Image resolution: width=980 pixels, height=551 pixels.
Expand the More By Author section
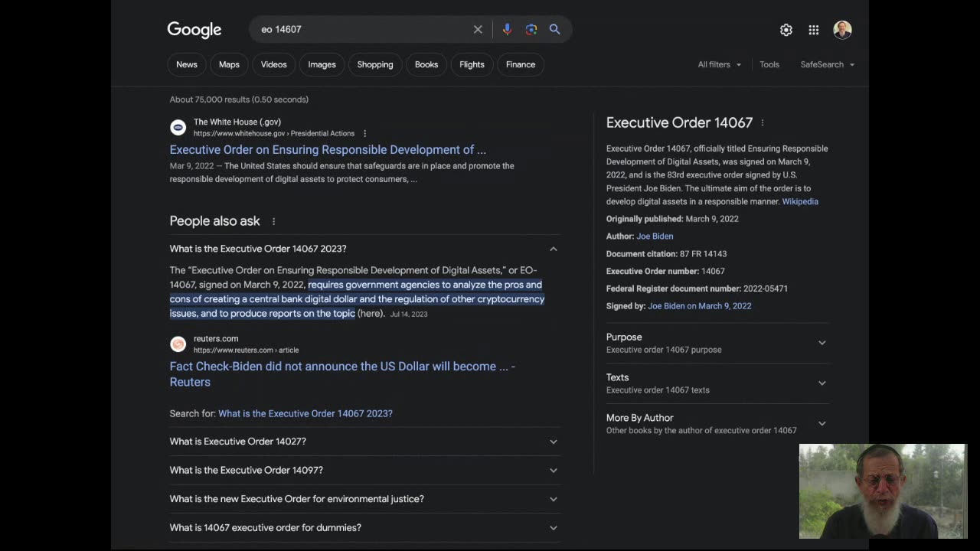pos(717,424)
